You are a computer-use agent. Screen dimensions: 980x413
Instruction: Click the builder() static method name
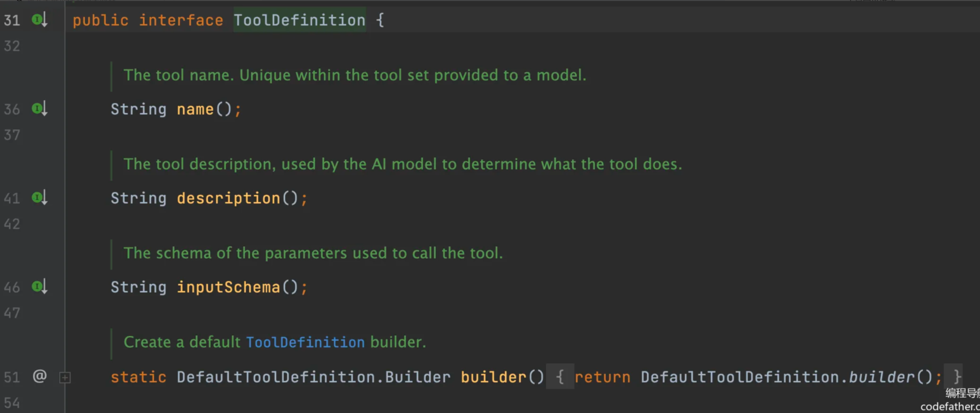(493, 377)
